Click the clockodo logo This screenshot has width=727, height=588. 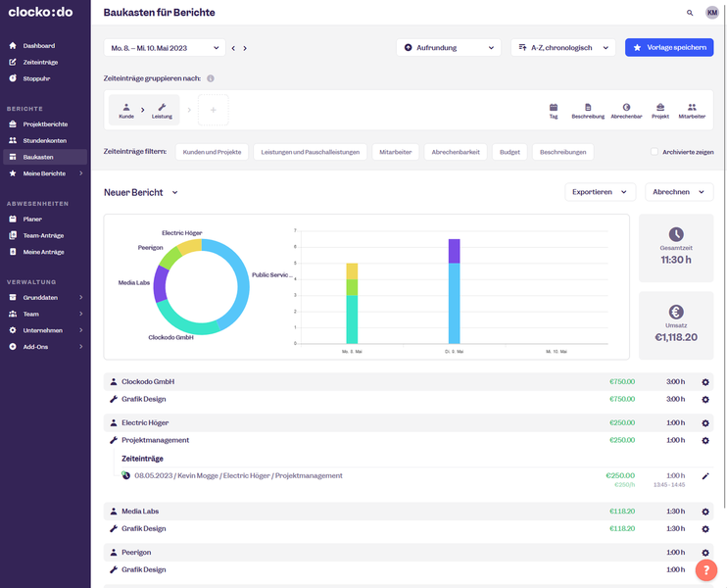(40, 12)
